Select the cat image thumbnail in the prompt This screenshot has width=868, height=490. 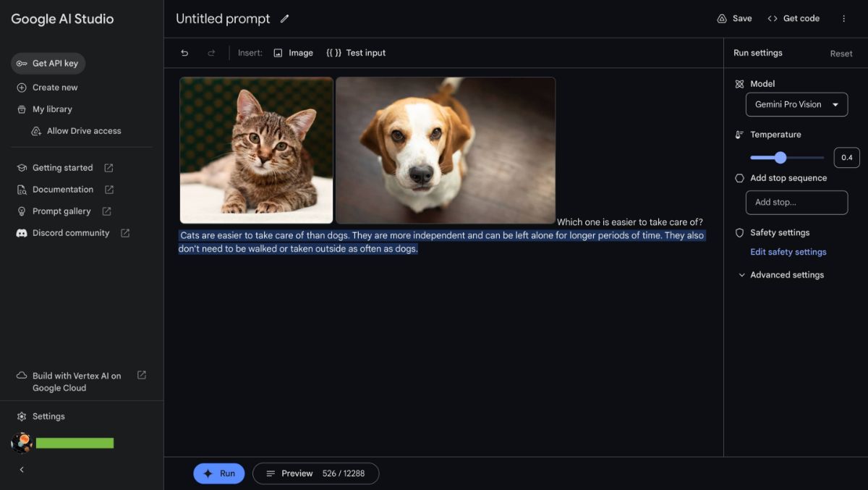[x=256, y=150]
